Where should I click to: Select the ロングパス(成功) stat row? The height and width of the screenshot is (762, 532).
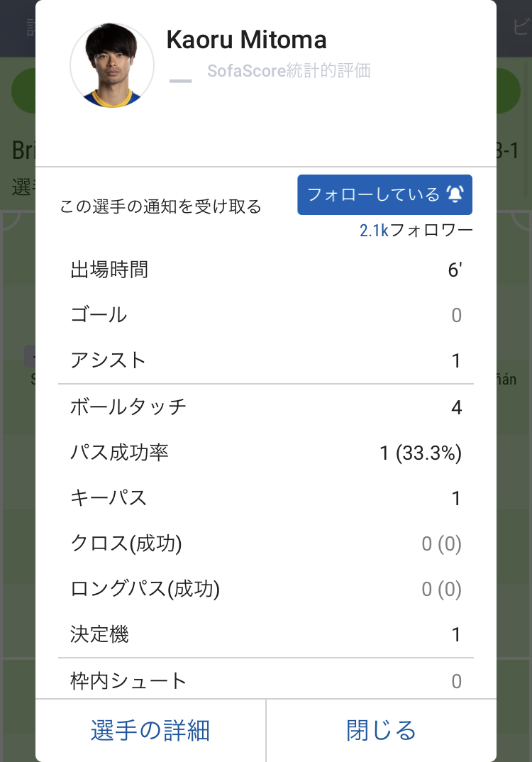pyautogui.click(x=266, y=589)
